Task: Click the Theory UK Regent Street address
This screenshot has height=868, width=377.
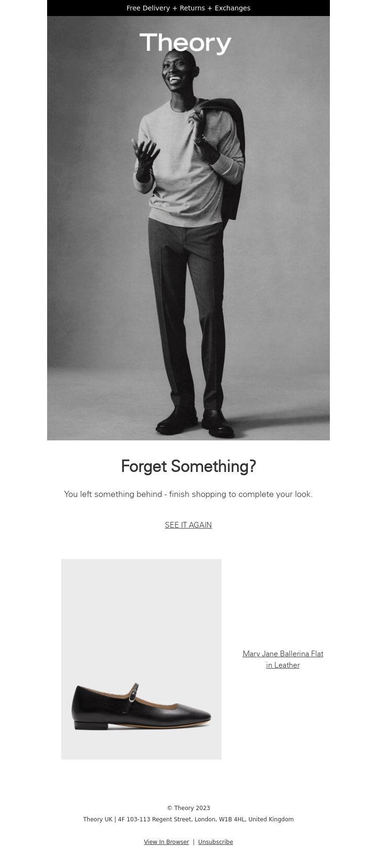Action: click(188, 819)
